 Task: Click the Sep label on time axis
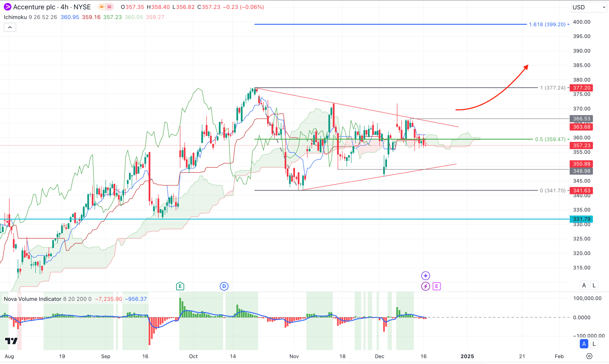coord(106,356)
